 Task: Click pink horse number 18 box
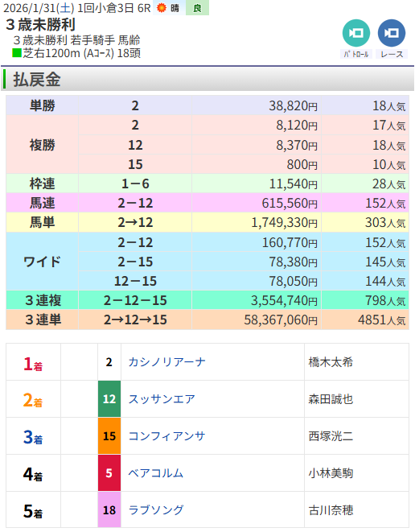[x=109, y=510]
